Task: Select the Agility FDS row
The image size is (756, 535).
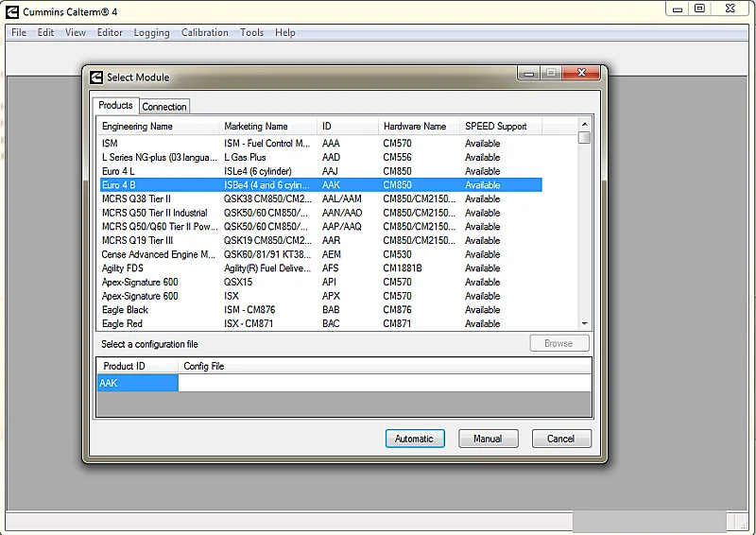Action: point(320,268)
